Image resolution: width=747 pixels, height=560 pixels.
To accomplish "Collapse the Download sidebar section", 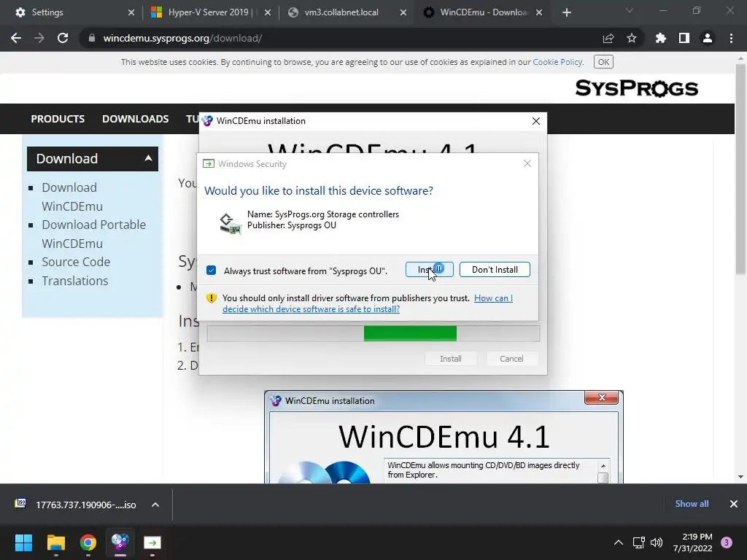I will [x=148, y=158].
